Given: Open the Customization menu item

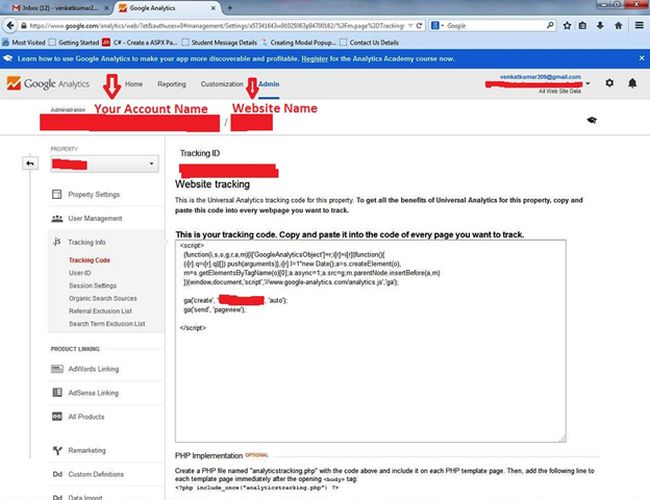Looking at the screenshot, I should click(222, 84).
